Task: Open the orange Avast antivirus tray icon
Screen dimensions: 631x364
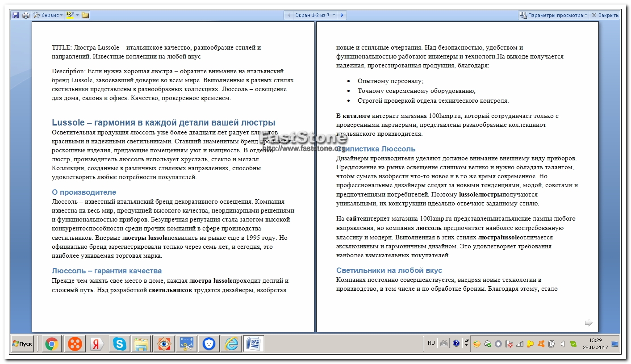Action: (541, 344)
